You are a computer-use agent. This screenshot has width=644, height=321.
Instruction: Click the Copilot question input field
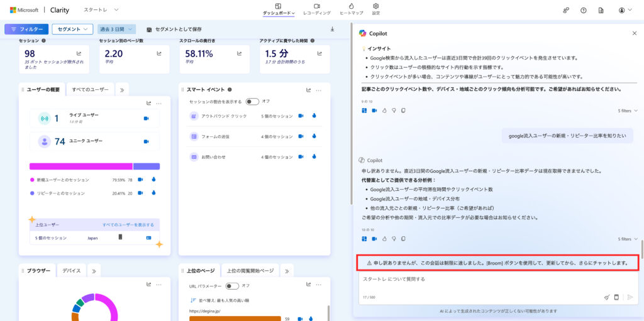pyautogui.click(x=478, y=279)
